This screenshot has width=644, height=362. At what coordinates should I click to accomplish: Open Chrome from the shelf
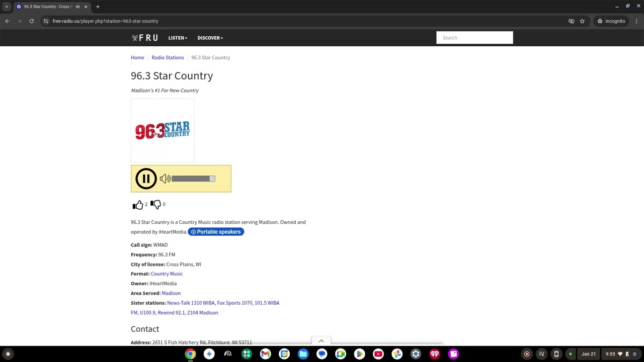[190, 354]
